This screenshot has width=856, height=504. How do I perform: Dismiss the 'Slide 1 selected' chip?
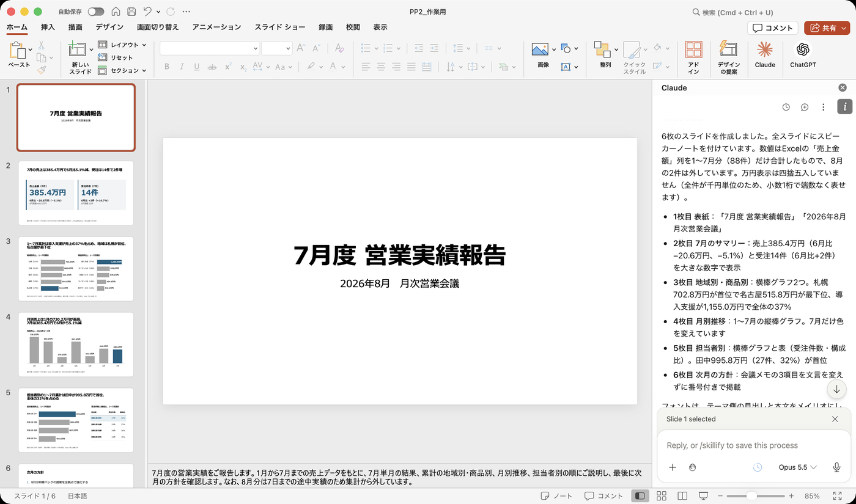point(835,419)
